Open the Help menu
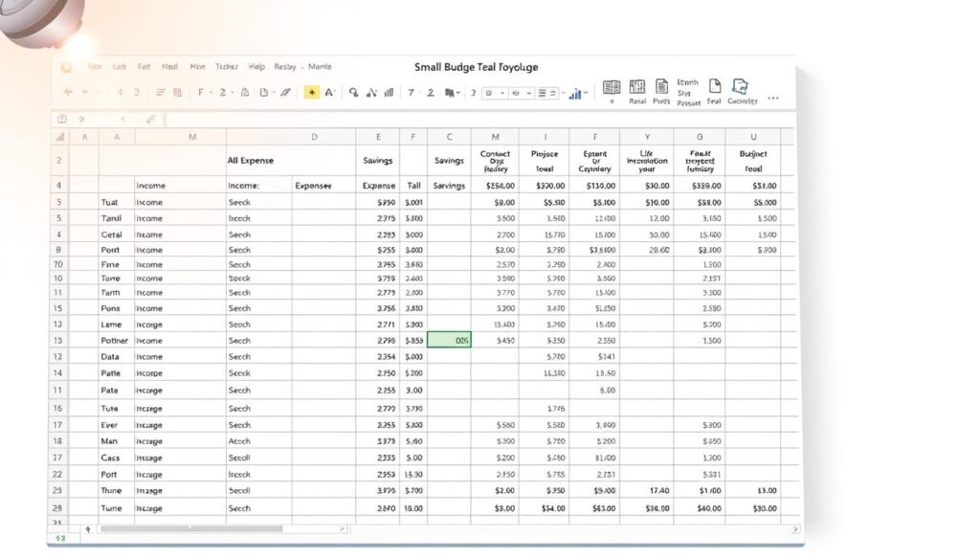The height and width of the screenshot is (560, 980). [255, 66]
